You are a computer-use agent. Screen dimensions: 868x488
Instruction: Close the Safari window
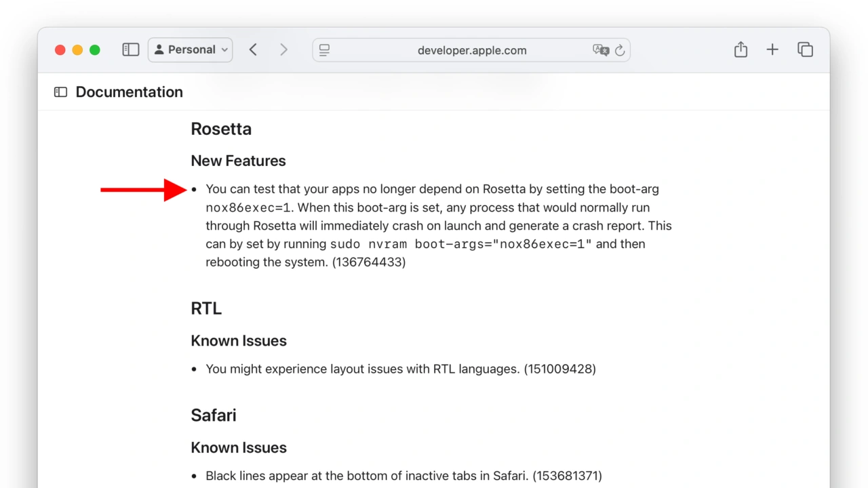pos(60,49)
